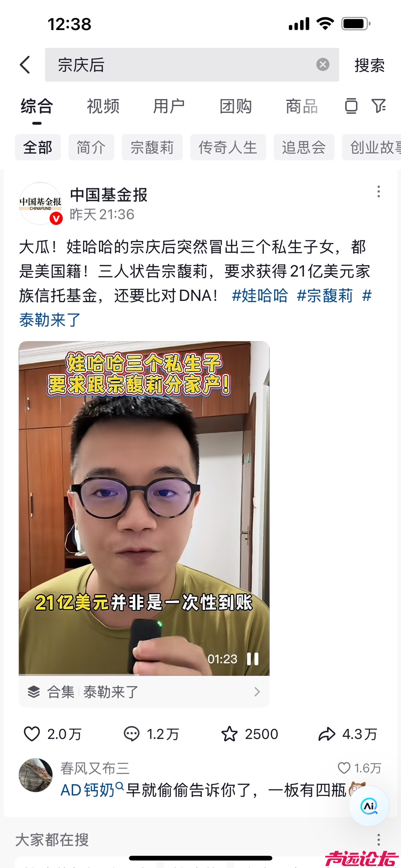Open the three-dot menu on 中国基金报 post
The image size is (401, 868).
pos(378,192)
